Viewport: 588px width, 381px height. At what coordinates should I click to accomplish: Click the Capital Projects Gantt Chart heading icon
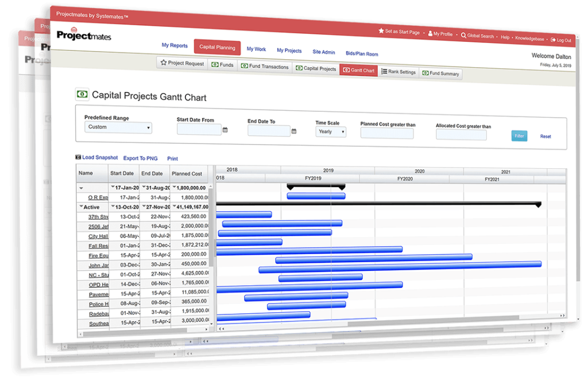[x=82, y=94]
